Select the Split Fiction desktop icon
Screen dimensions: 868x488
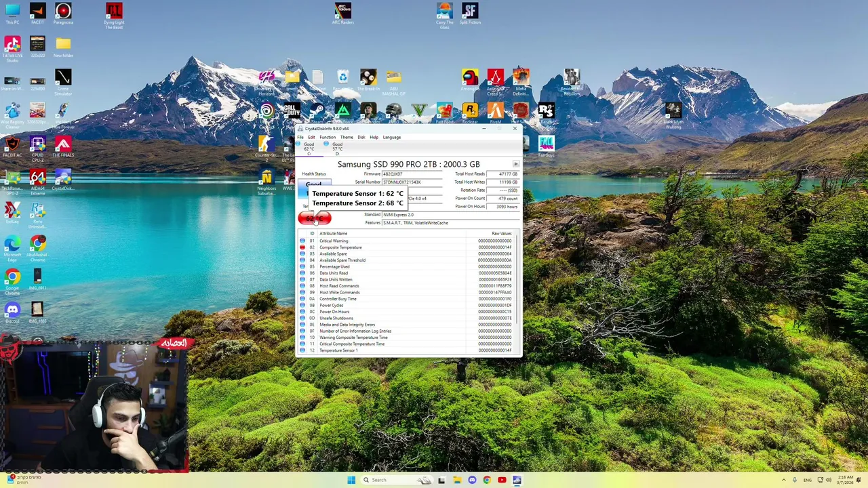click(470, 14)
